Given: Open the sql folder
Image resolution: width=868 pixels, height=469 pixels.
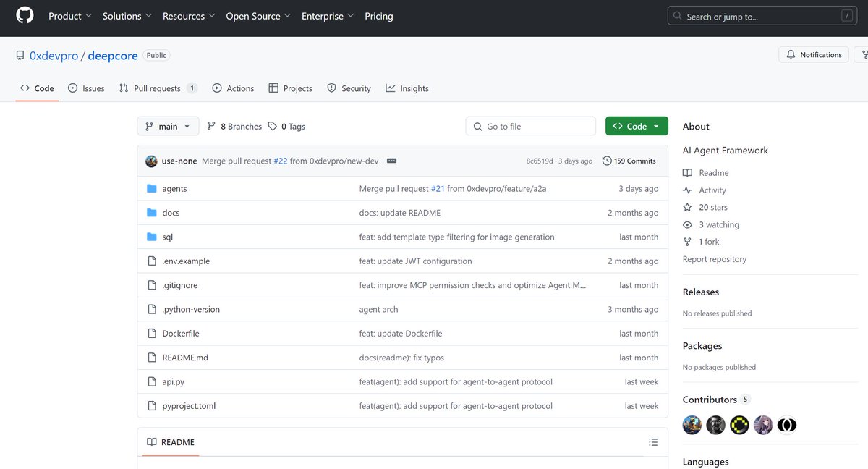Looking at the screenshot, I should point(168,237).
